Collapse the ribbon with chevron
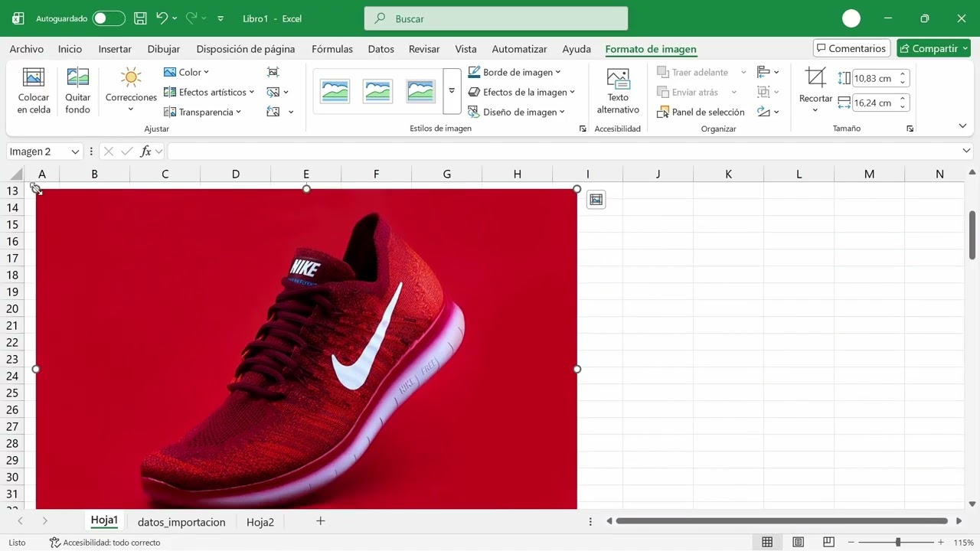Screen dimensions: 980x551 (x=963, y=126)
